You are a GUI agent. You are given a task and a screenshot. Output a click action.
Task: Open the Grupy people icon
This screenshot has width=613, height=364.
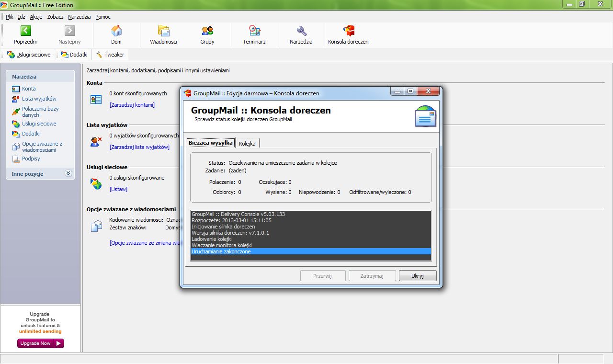click(207, 31)
